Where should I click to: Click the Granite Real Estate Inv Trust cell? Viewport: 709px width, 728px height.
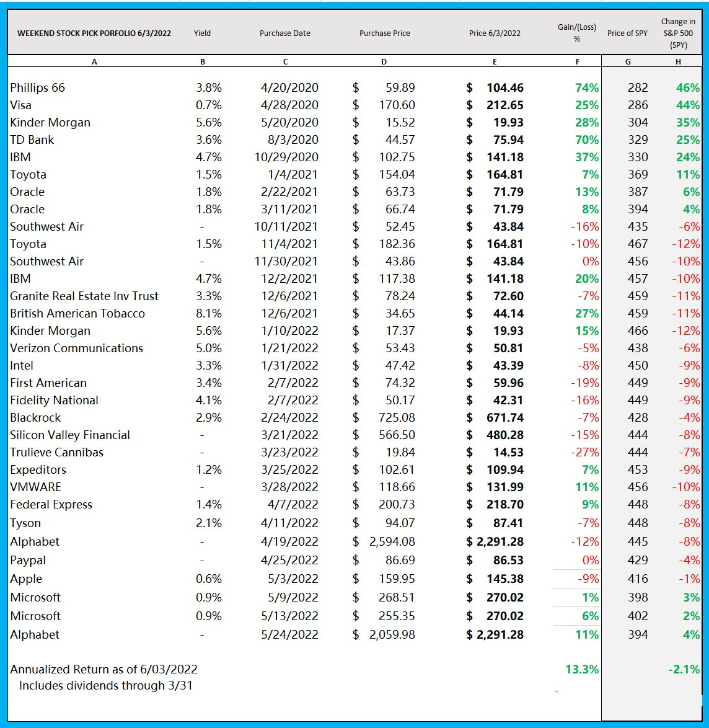click(x=84, y=296)
